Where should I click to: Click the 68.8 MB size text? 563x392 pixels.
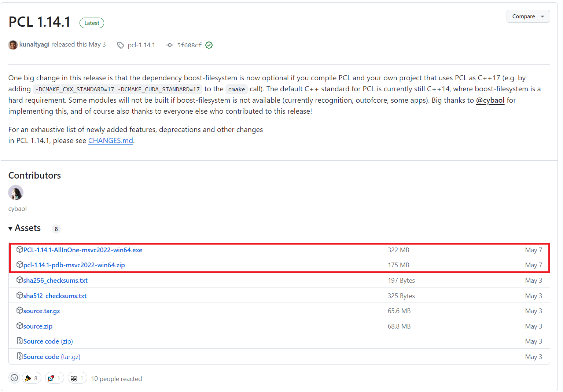coord(399,326)
